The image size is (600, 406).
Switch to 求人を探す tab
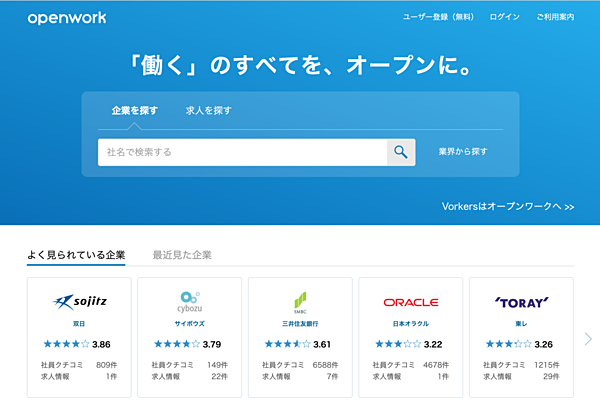pyautogui.click(x=208, y=111)
